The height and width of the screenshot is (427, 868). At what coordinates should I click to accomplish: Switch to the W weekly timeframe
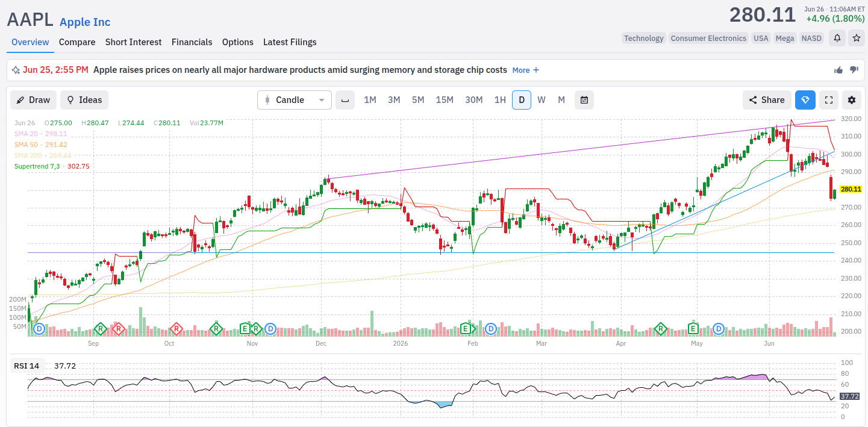[542, 100]
